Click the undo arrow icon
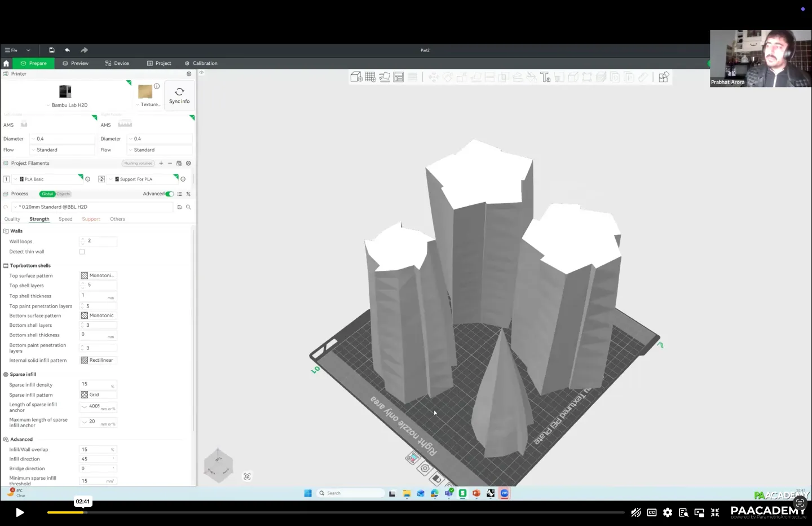This screenshot has width=812, height=526. click(x=67, y=50)
